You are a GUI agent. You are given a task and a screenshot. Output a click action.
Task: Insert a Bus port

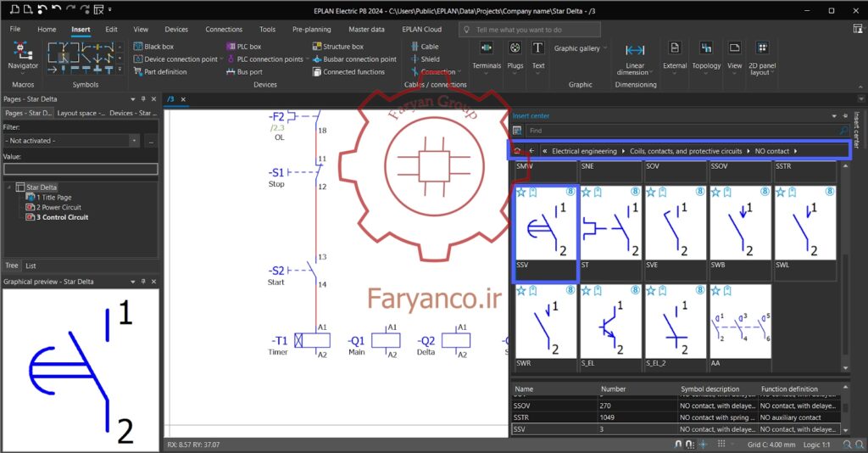tap(244, 71)
